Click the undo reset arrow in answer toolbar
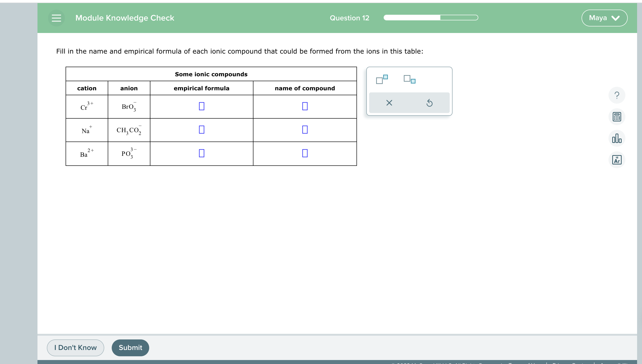The image size is (642, 364). click(430, 103)
